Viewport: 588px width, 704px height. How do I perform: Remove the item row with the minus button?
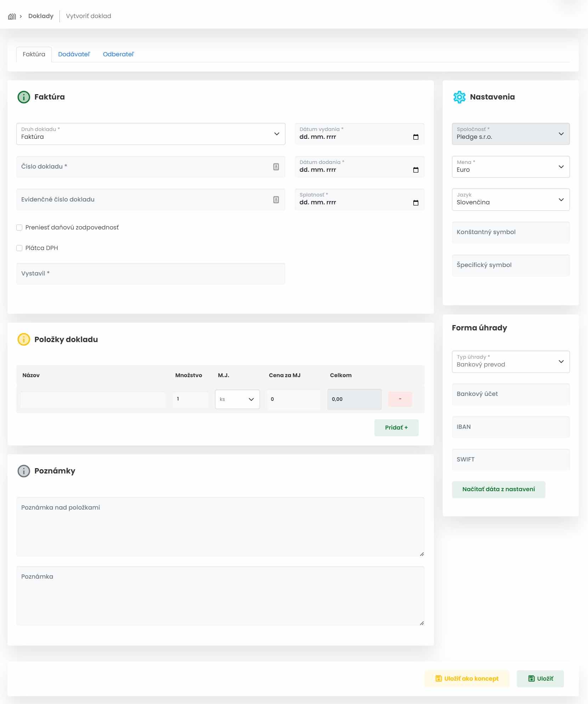point(400,399)
